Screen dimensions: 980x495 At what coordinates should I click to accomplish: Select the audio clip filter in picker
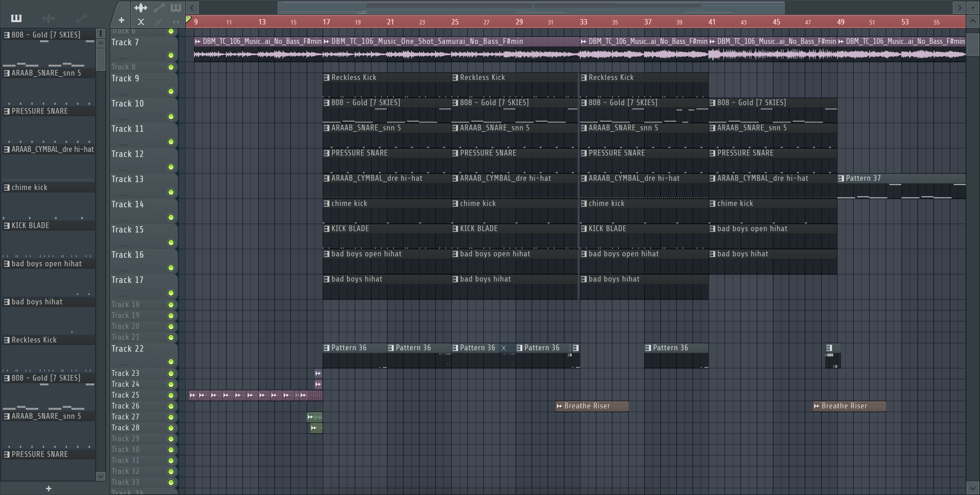[x=49, y=18]
